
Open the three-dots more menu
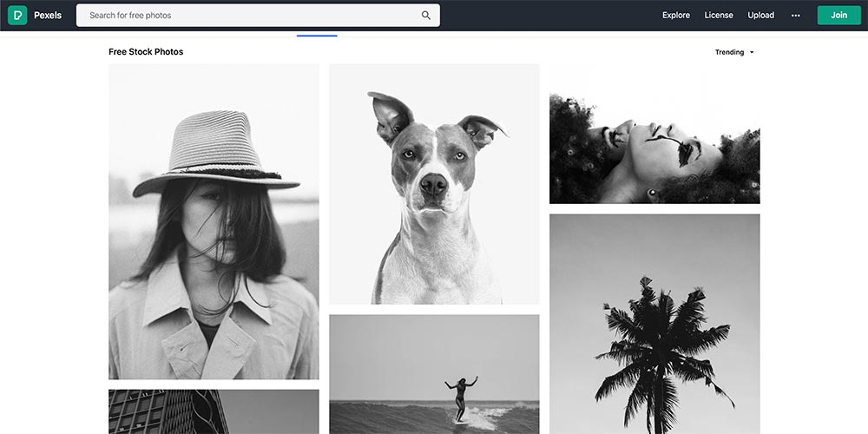point(795,16)
